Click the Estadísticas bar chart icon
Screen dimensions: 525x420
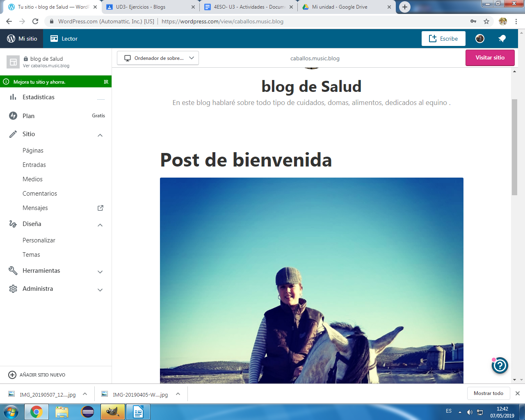13,97
